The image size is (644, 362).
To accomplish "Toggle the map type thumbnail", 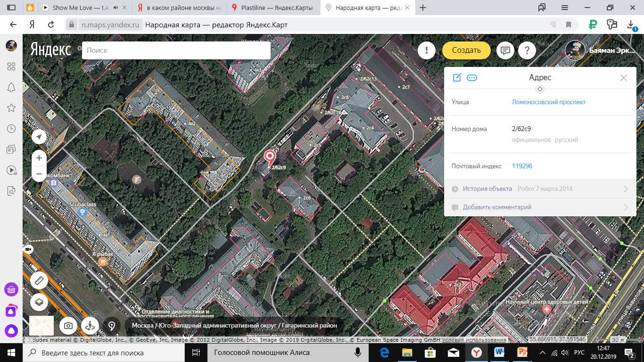I will click(x=41, y=325).
